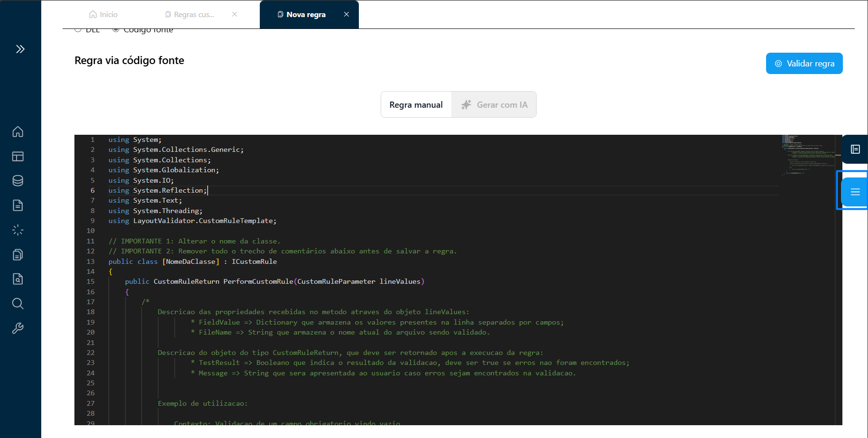Switch to the Inicio tab
The width and height of the screenshot is (868, 438).
(x=103, y=15)
